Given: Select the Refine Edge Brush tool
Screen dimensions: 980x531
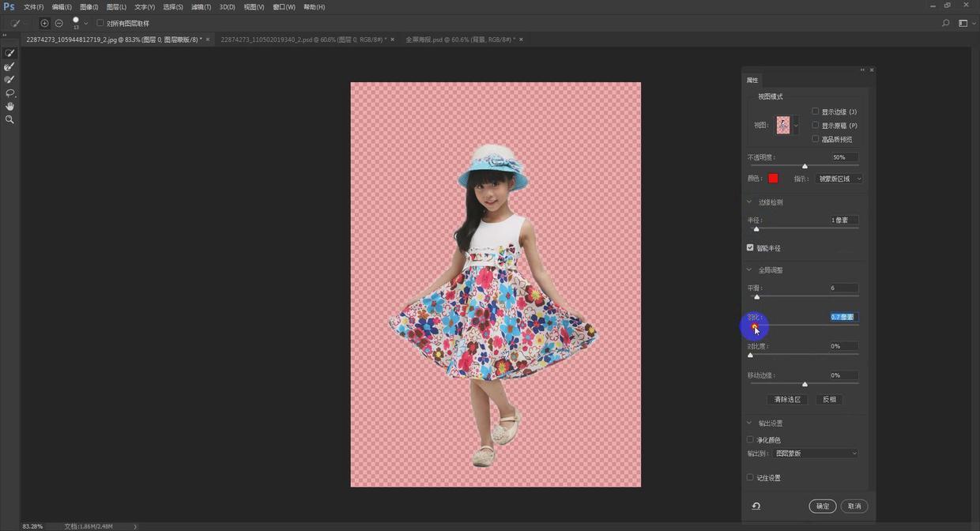Looking at the screenshot, I should 9,66.
